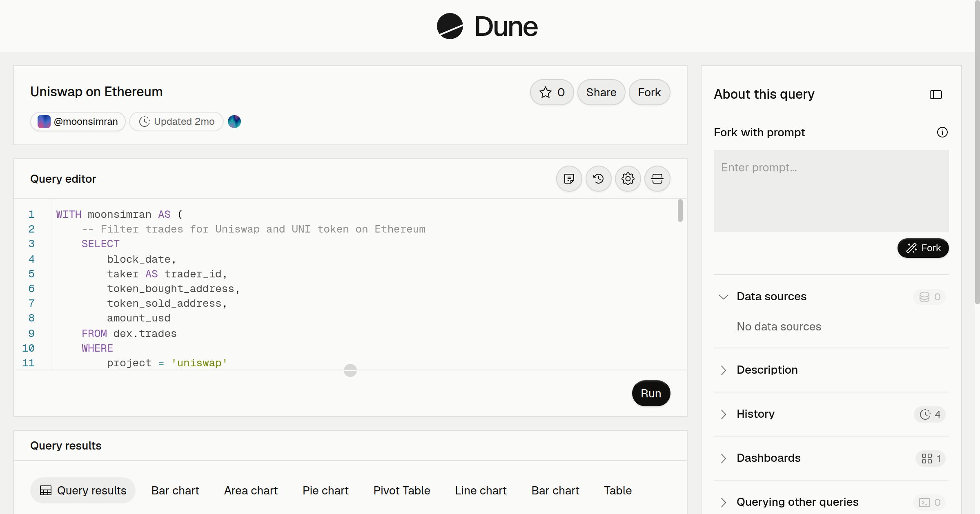Click the page vertical scrollbar on right edge

tap(977, 152)
